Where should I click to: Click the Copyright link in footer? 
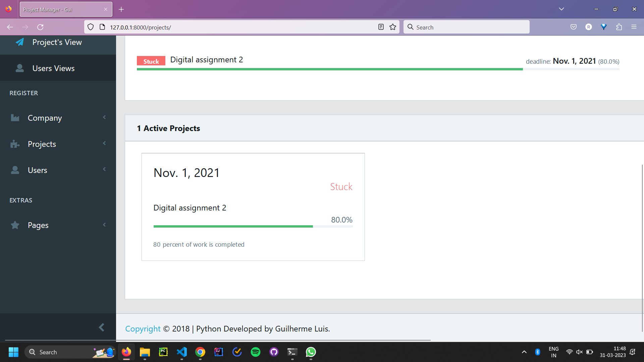pos(143,329)
